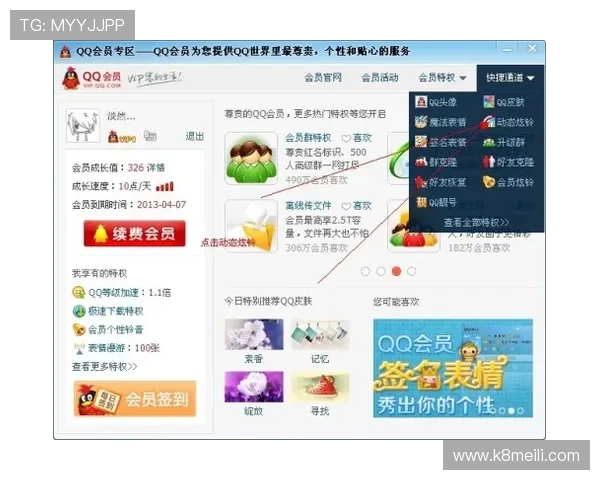Open 群克隆 icon in dropdown
Viewport: 600px width, 480px height.
(x=421, y=162)
